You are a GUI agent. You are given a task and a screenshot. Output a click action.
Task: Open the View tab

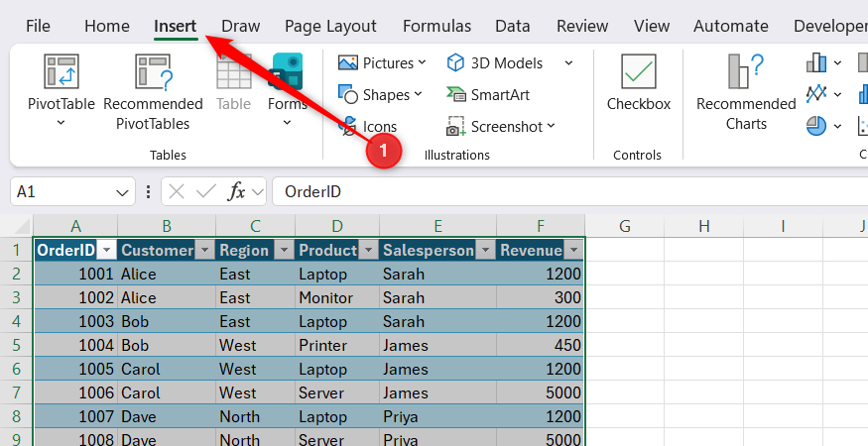point(652,26)
